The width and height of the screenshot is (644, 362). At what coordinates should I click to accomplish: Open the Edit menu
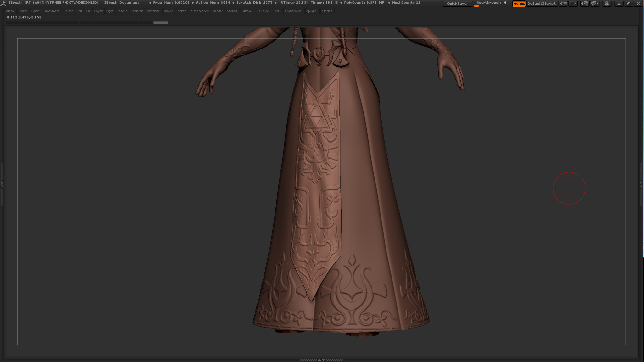pyautogui.click(x=79, y=11)
